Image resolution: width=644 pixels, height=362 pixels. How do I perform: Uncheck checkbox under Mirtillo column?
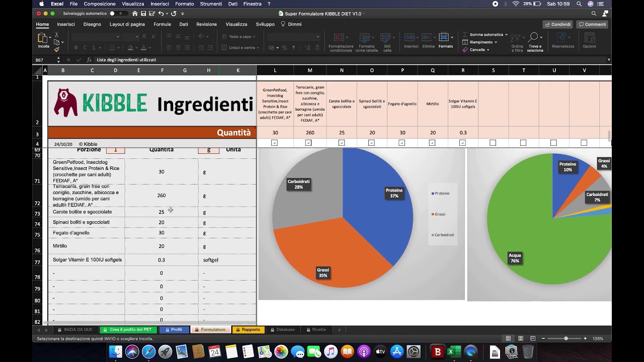click(x=432, y=143)
